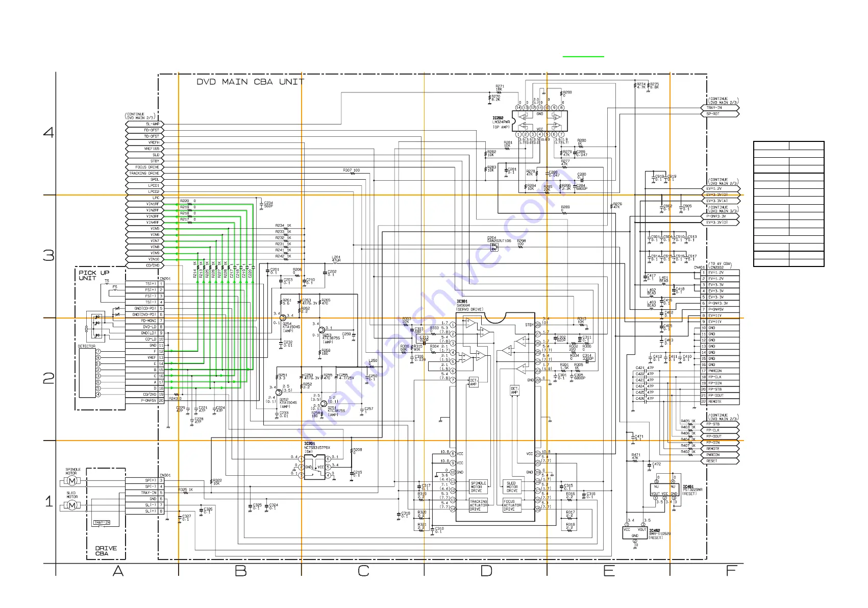Click the IC451 reset IC label

click(692, 490)
